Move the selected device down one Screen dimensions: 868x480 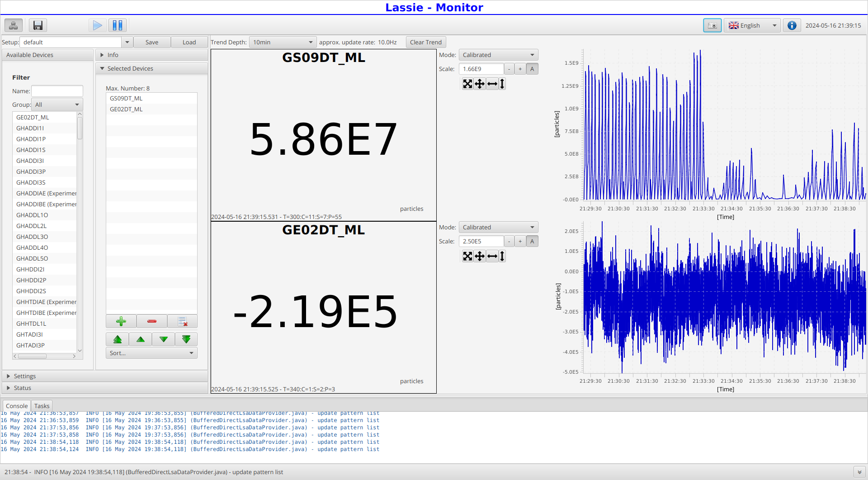pyautogui.click(x=164, y=339)
